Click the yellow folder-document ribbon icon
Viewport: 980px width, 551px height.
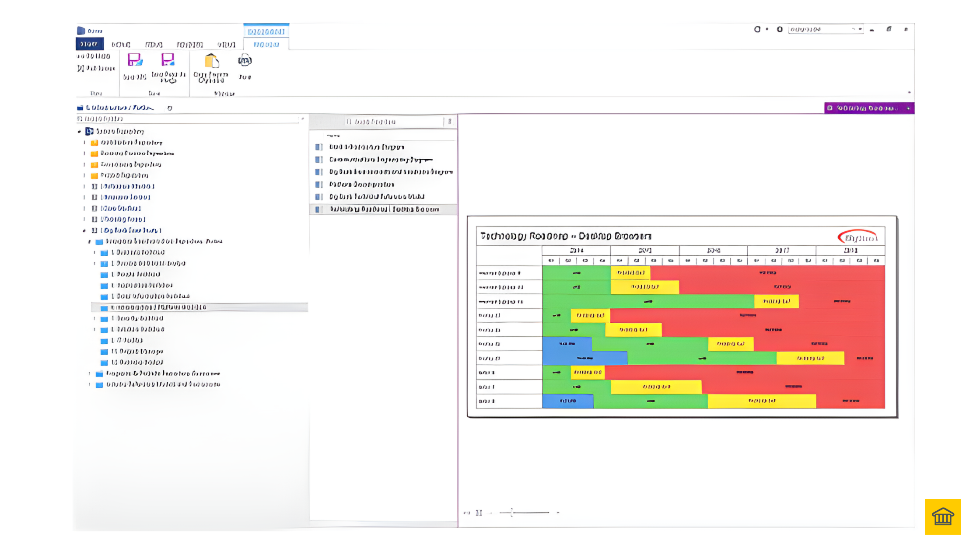(x=211, y=62)
